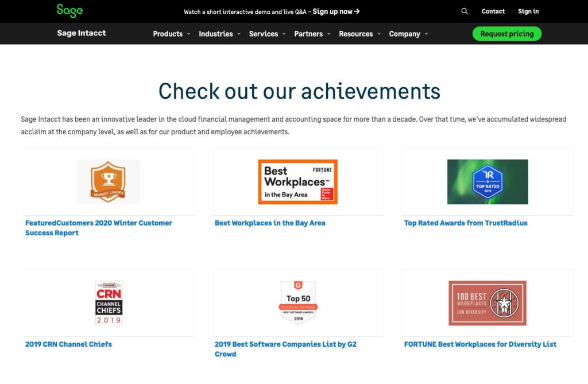588x384 pixels.
Task: Open the Company navigation item
Action: point(405,34)
